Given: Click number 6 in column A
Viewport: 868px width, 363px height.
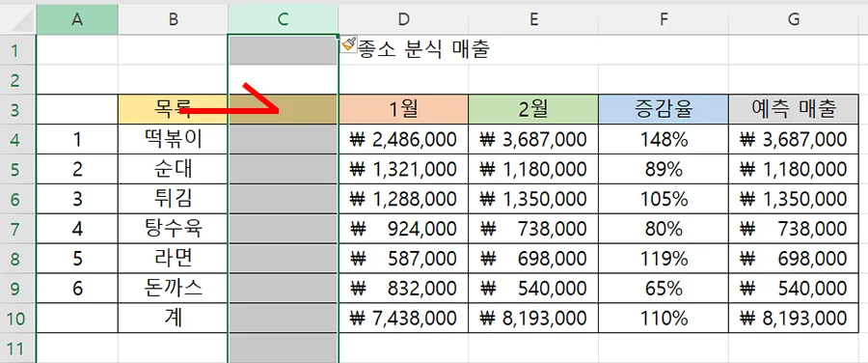Looking at the screenshot, I should [x=77, y=289].
